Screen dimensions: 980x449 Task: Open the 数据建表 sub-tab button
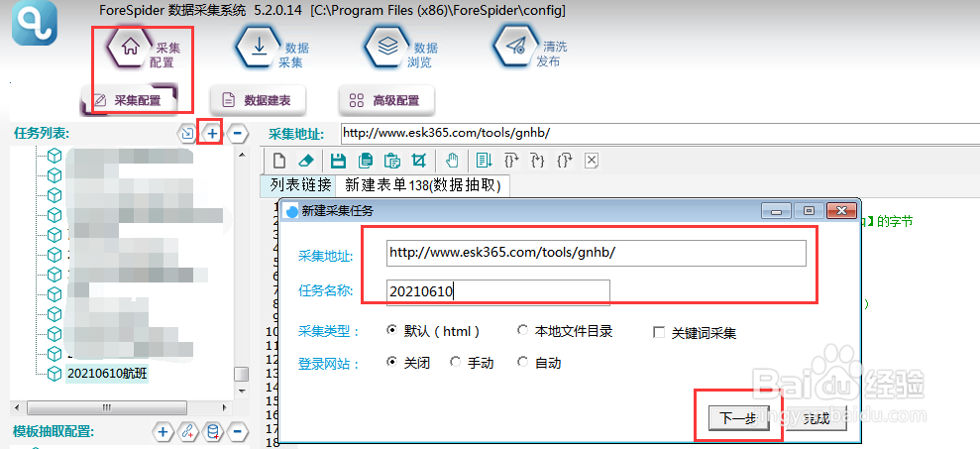[x=258, y=100]
